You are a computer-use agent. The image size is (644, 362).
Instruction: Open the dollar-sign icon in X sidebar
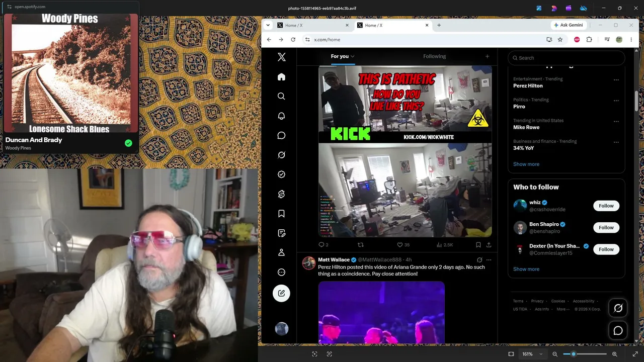tap(281, 194)
